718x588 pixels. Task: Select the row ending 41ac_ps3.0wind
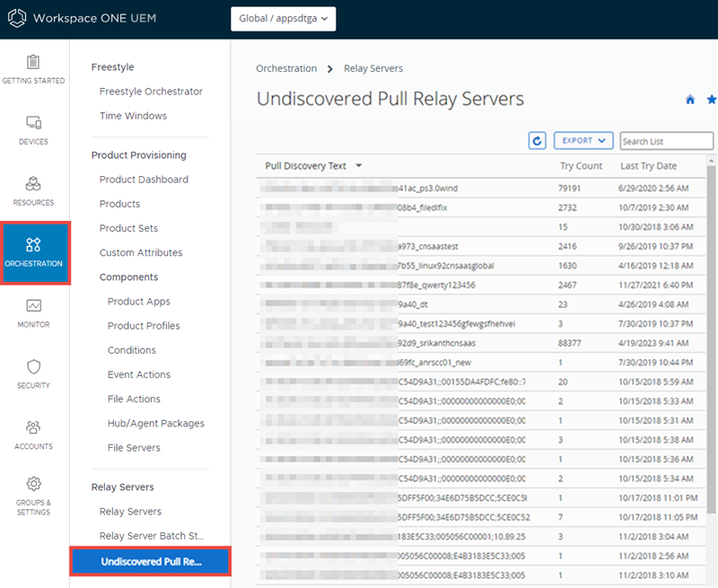[x=481, y=189]
